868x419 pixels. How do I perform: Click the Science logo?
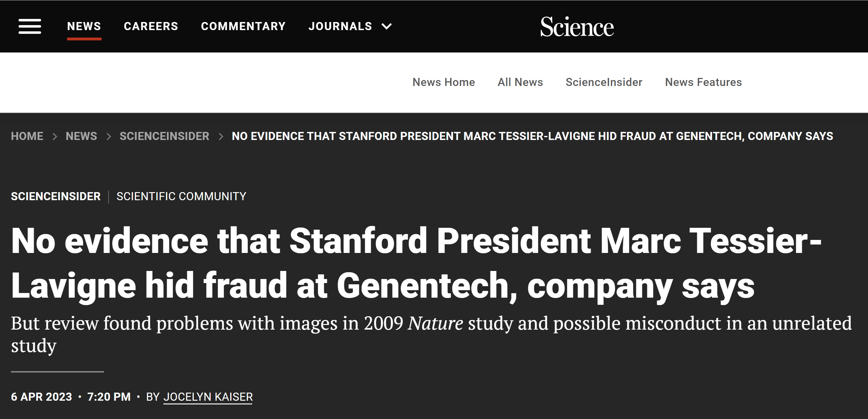(x=577, y=27)
